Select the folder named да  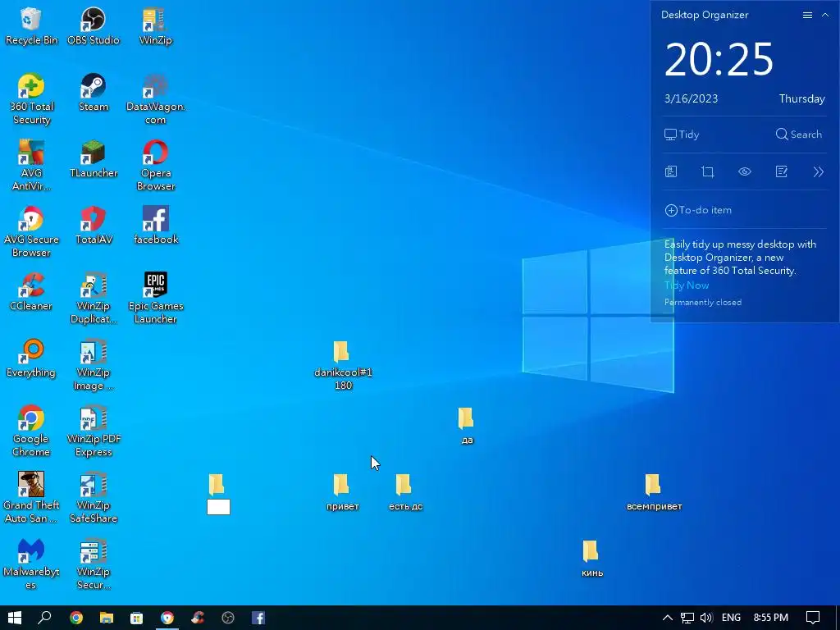click(x=467, y=426)
